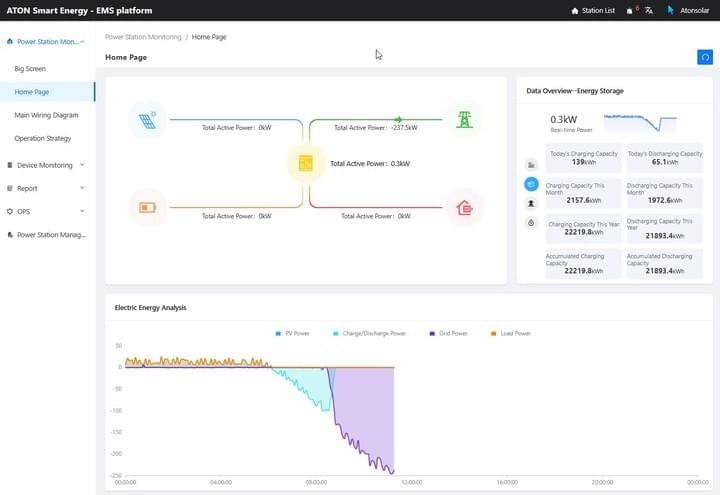
Task: Click Power Station Monitoring breadcrumb
Action: pyautogui.click(x=143, y=36)
